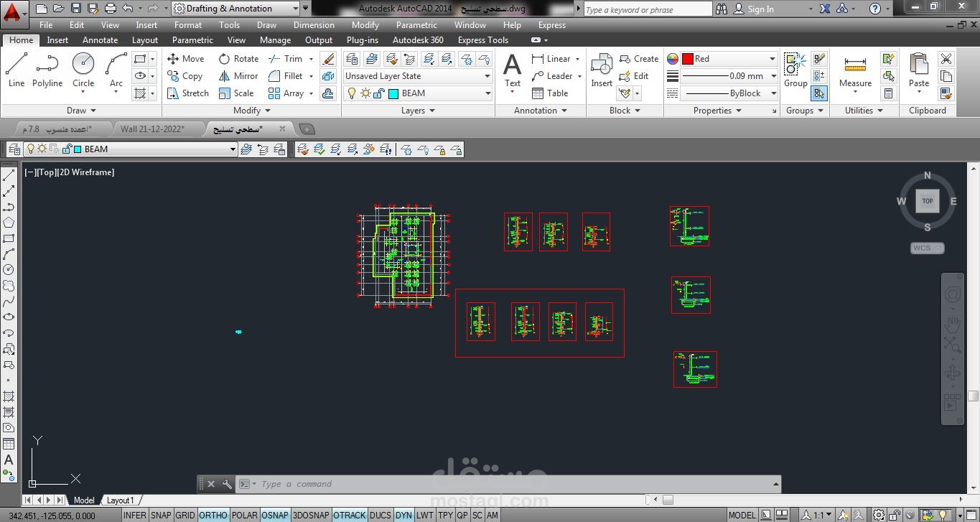Activate the Move command
Screen dimensions: 980x522
tap(185, 59)
